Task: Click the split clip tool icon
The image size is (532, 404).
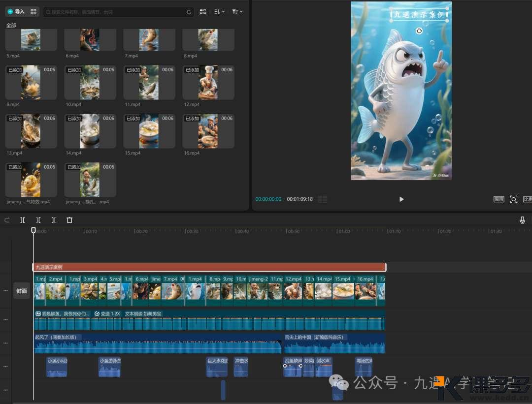Action: pyautogui.click(x=22, y=220)
